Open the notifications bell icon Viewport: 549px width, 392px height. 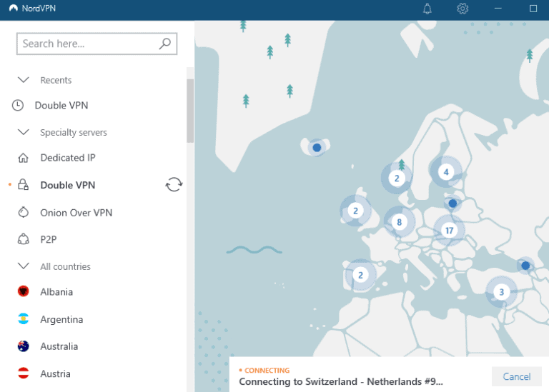click(x=427, y=9)
